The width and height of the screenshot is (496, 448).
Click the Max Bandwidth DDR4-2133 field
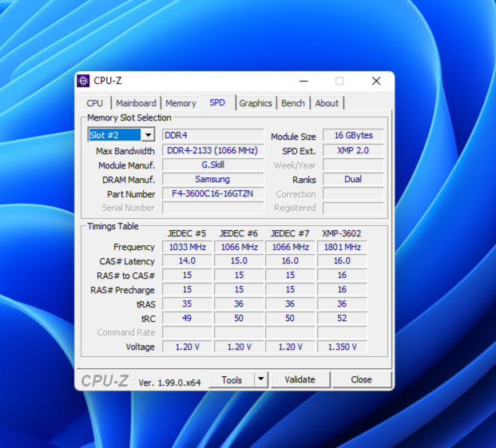213,150
